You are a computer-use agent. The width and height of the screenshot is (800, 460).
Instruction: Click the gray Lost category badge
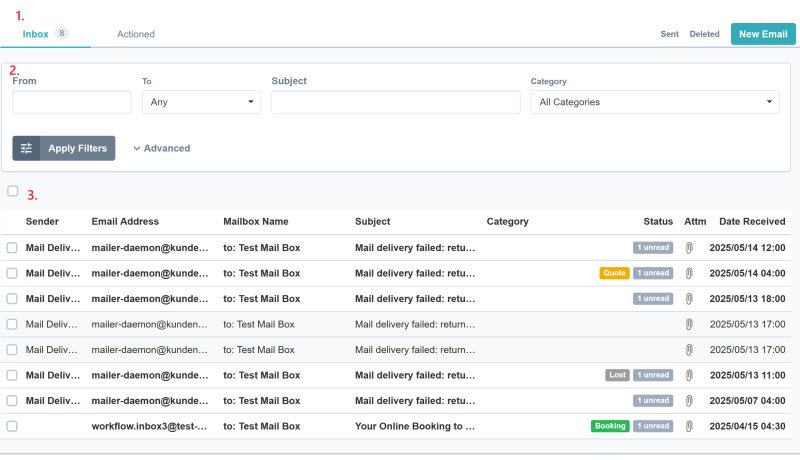(617, 375)
